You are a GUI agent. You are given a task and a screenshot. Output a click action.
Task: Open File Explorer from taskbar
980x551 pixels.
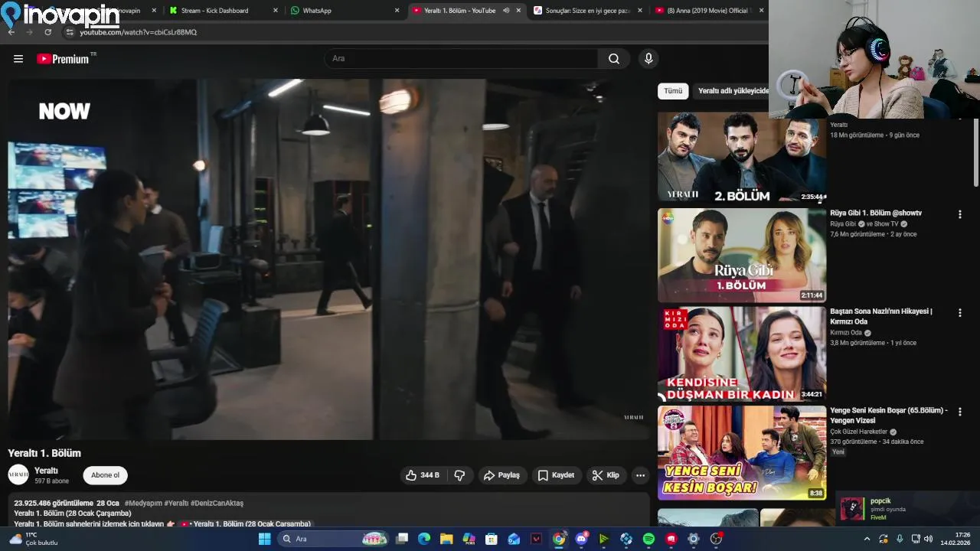tap(446, 539)
